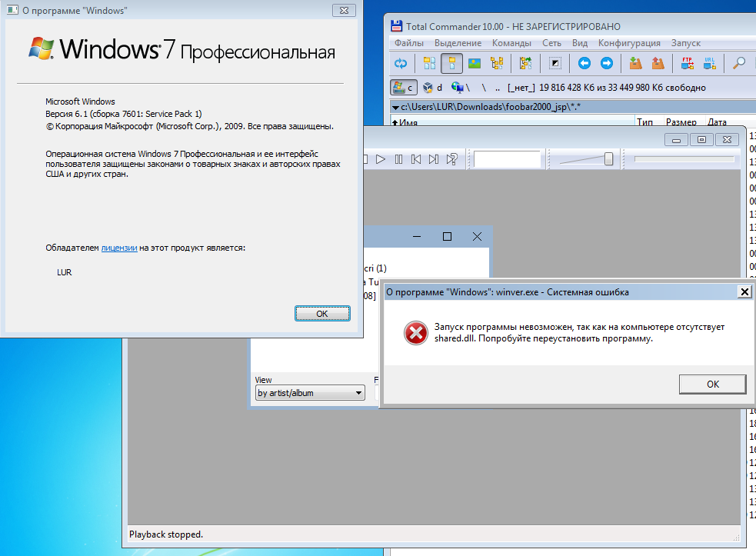756x556 pixels.
Task: Click the Reread source refresh icon in Total Commander
Action: 401,63
